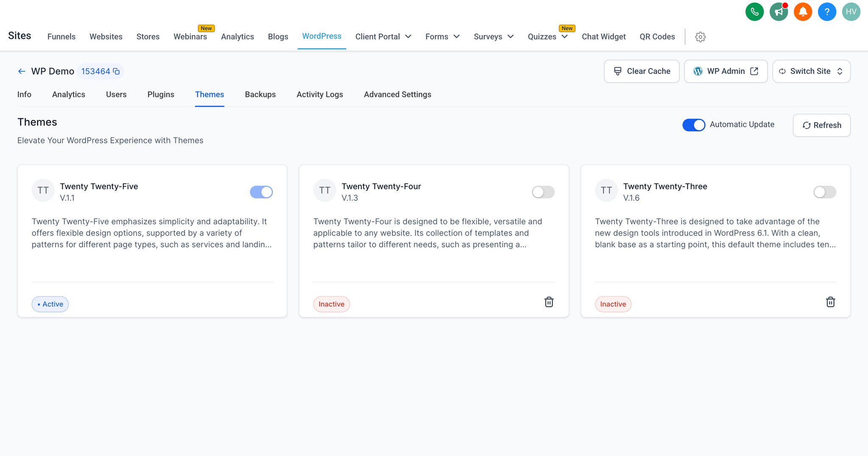Click the TT avatar of Twenty Twenty-Four
The image size is (868, 456).
pos(325,190)
